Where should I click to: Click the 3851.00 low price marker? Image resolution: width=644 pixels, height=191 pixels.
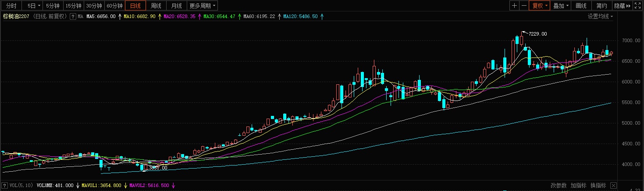(158, 168)
